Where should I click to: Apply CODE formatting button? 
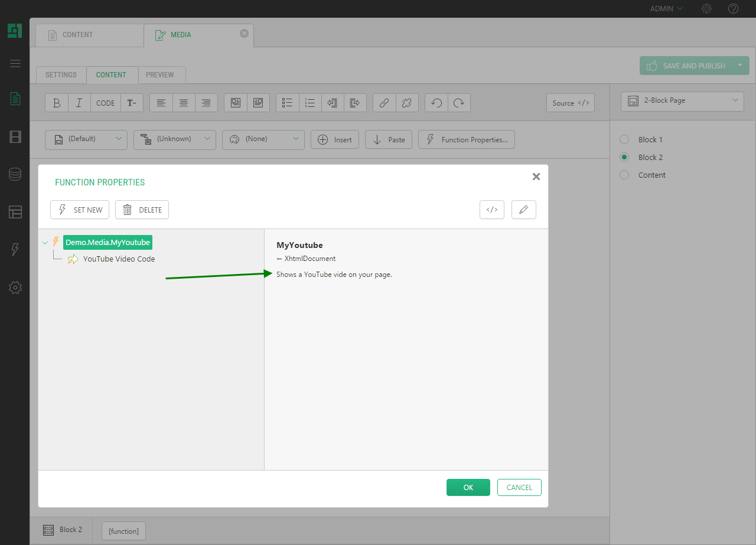(x=105, y=103)
